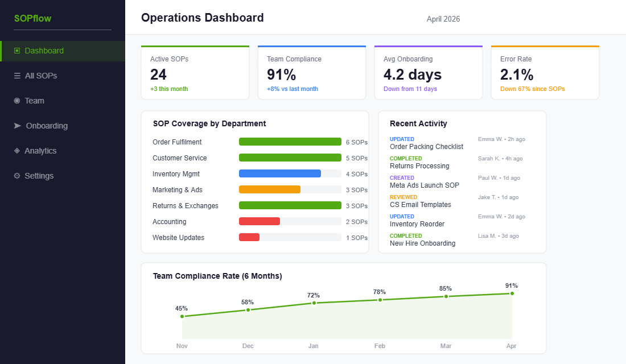Click the Onboarding arrow icon
The image size is (626, 364).
point(17,126)
